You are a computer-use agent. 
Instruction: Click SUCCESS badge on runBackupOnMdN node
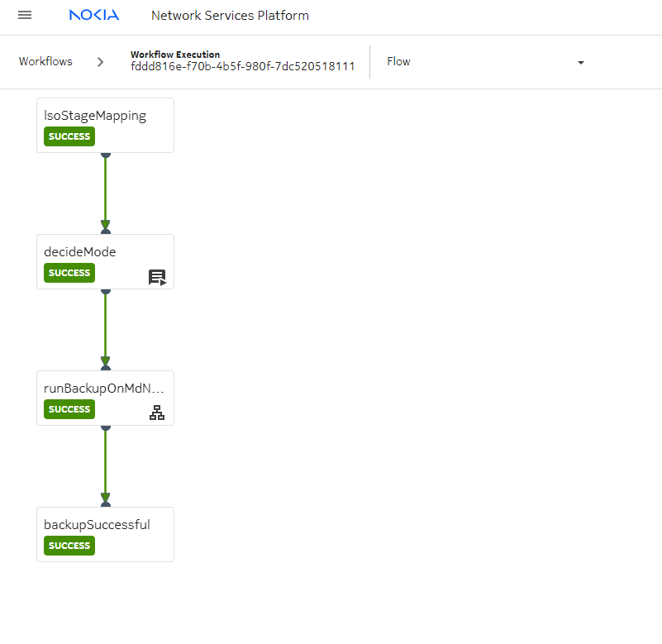tap(69, 409)
